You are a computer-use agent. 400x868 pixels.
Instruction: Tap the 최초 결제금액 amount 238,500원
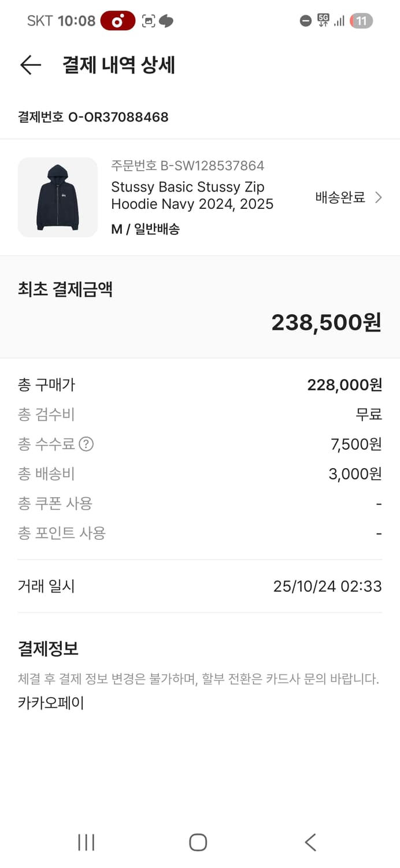[x=327, y=324]
